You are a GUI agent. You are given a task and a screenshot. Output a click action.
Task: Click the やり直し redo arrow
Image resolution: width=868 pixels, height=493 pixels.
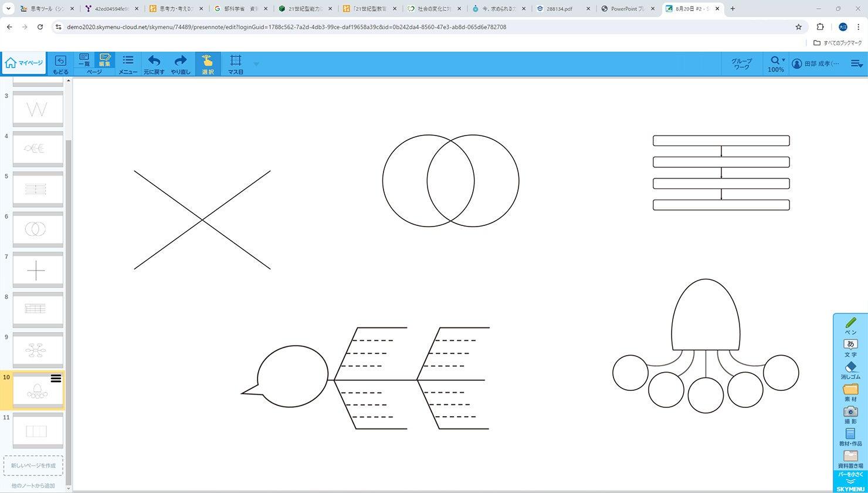pos(180,63)
